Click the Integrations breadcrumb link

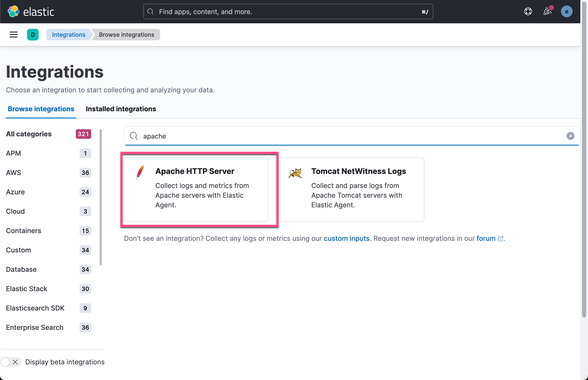(x=69, y=35)
